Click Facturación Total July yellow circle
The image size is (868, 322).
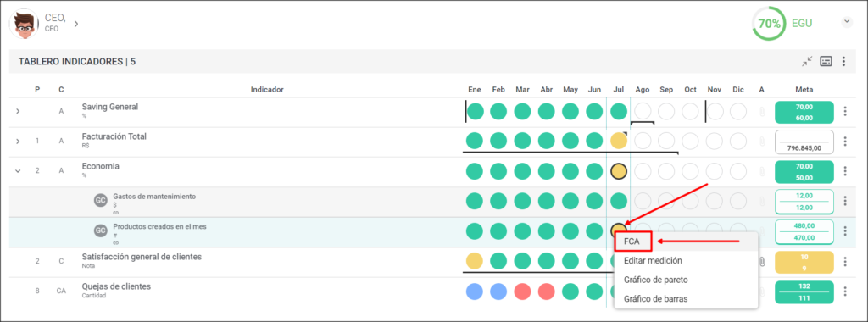[x=619, y=141]
